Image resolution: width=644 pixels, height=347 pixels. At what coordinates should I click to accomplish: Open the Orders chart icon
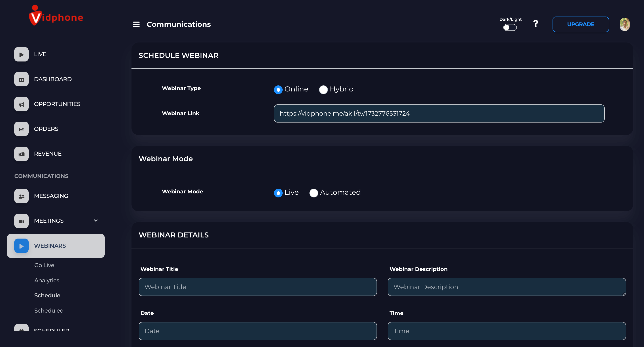21,129
